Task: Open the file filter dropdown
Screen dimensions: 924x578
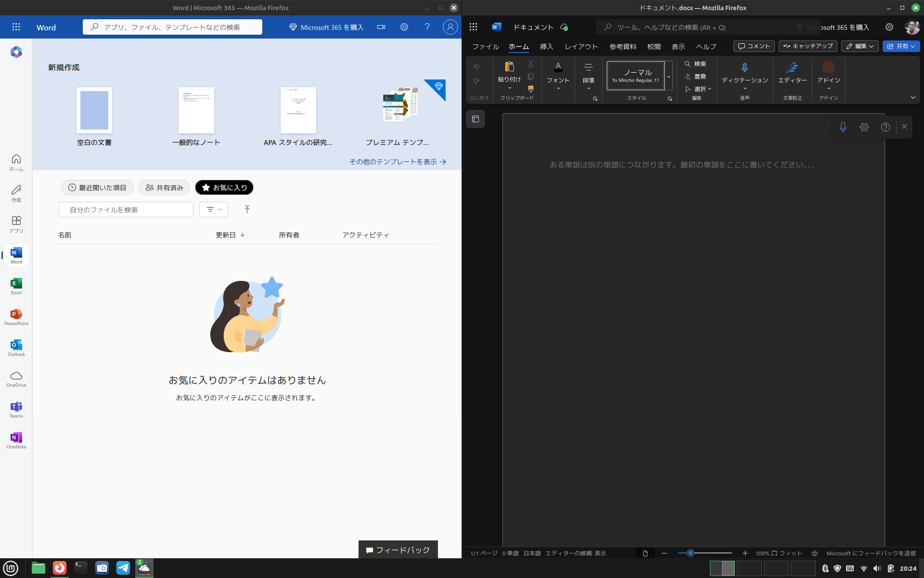Action: (214, 210)
